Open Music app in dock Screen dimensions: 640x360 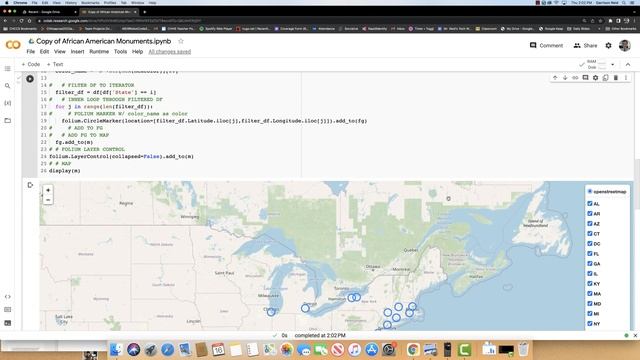(x=354, y=349)
